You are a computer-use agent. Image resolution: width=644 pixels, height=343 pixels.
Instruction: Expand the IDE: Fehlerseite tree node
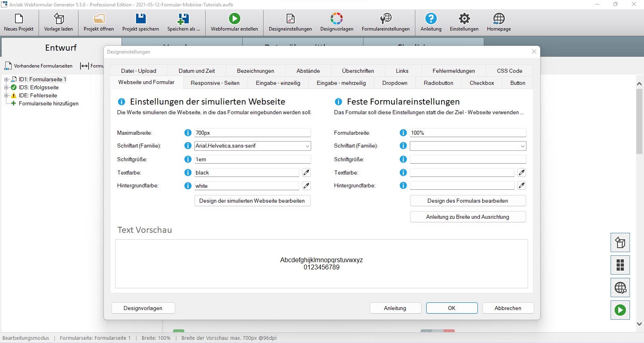tap(6, 96)
